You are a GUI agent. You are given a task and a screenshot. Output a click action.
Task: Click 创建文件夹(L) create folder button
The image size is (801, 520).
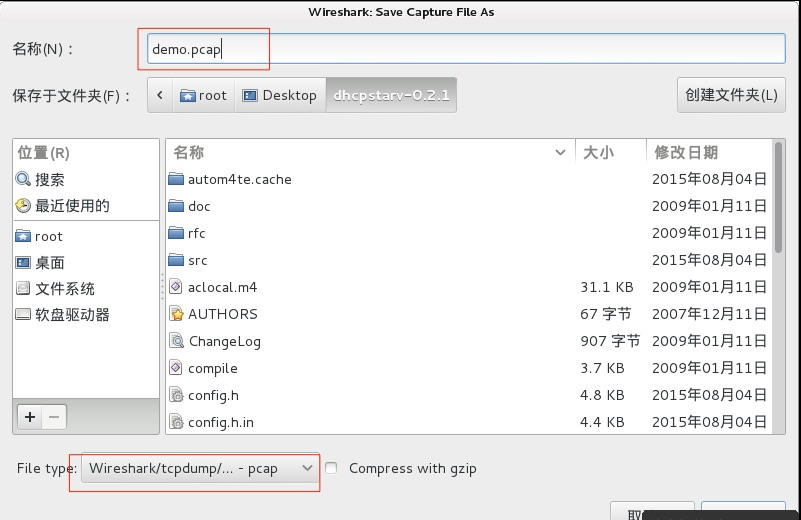tap(731, 95)
